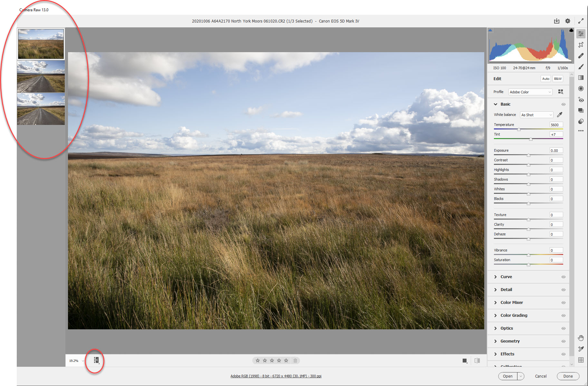Open the Profile Browser
588x386 pixels.
(561, 92)
